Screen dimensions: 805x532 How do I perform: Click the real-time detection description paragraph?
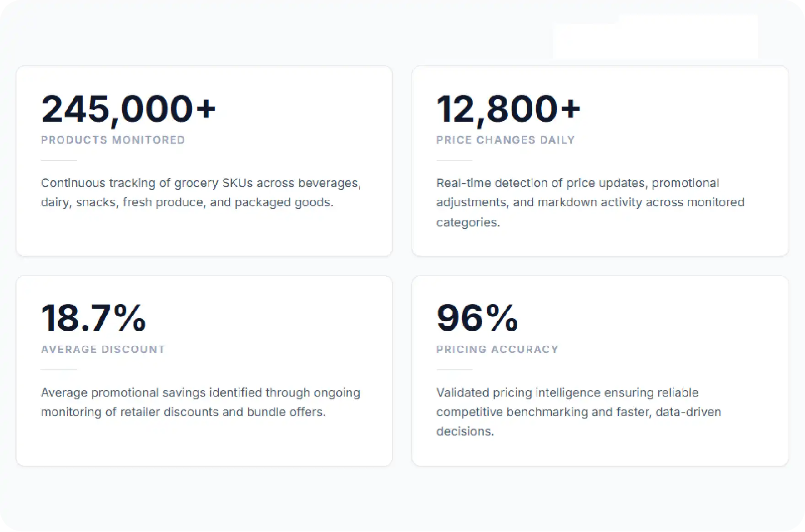590,203
